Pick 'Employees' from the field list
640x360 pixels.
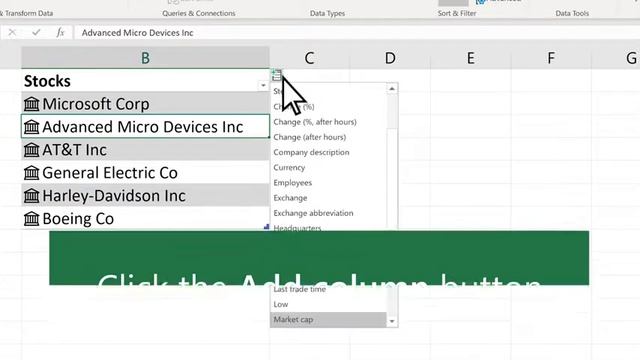click(292, 182)
